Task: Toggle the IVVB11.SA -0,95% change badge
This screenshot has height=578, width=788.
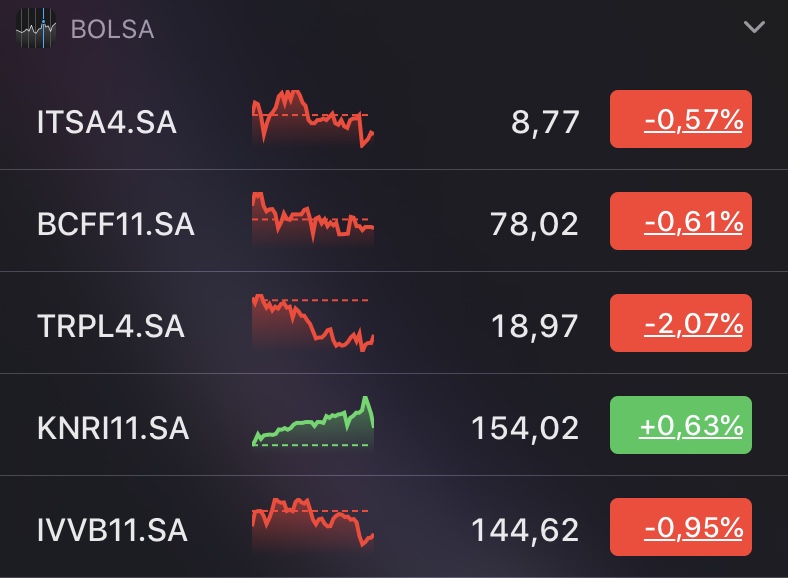Action: (680, 527)
